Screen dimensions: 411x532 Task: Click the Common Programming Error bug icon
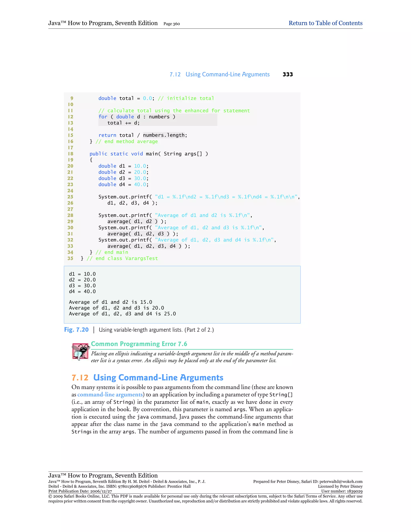coord(80,352)
